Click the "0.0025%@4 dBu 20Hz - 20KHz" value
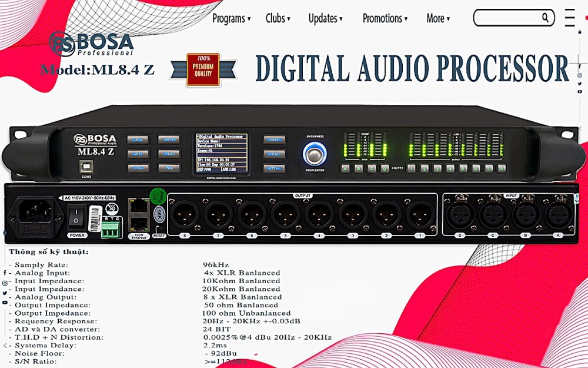 click(x=268, y=337)
